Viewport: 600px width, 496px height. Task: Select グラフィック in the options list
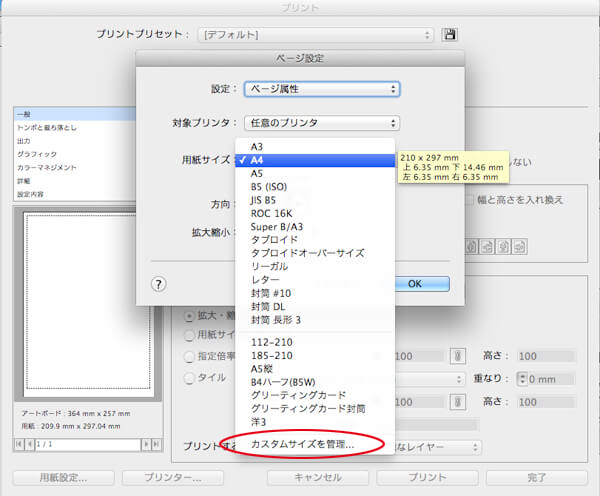pyautogui.click(x=75, y=154)
